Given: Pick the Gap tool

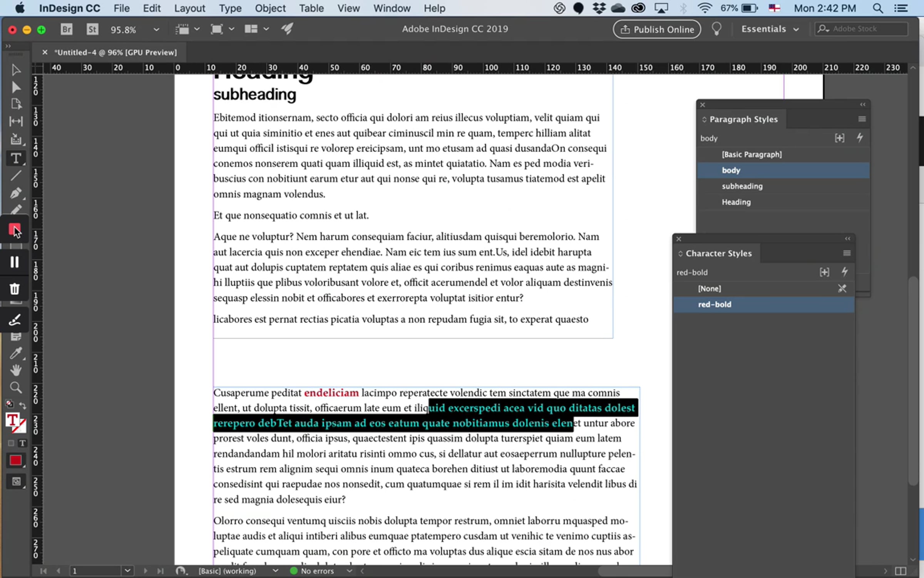Looking at the screenshot, I should click(16, 121).
